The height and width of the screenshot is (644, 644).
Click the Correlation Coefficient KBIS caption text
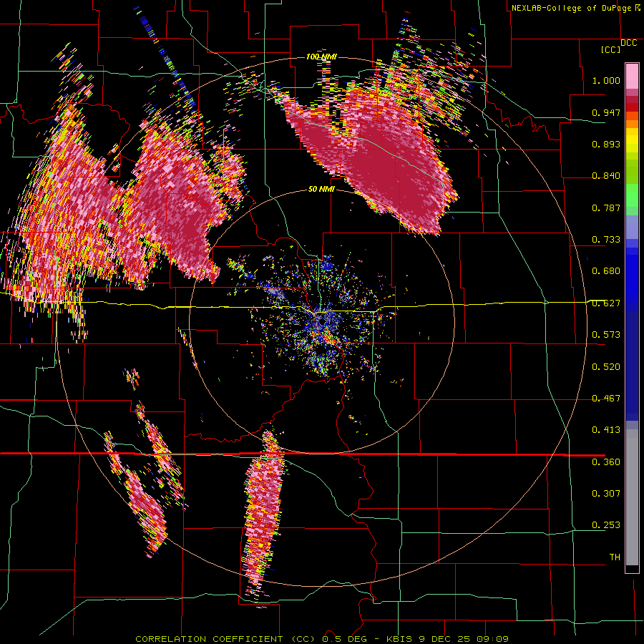point(322,639)
